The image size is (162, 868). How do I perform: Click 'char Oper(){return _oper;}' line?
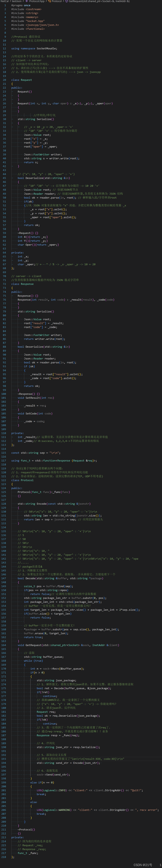pyautogui.click(x=38, y=245)
